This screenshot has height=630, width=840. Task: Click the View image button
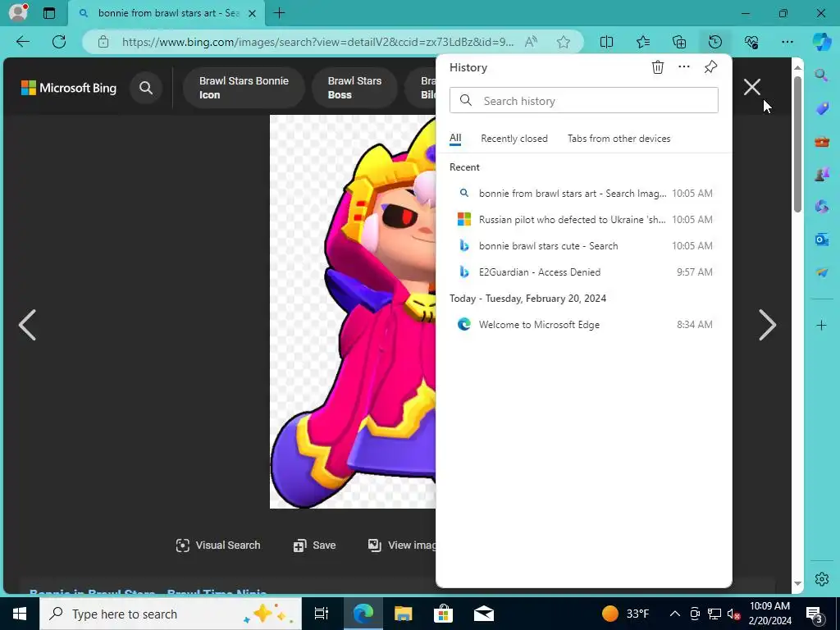pyautogui.click(x=402, y=546)
